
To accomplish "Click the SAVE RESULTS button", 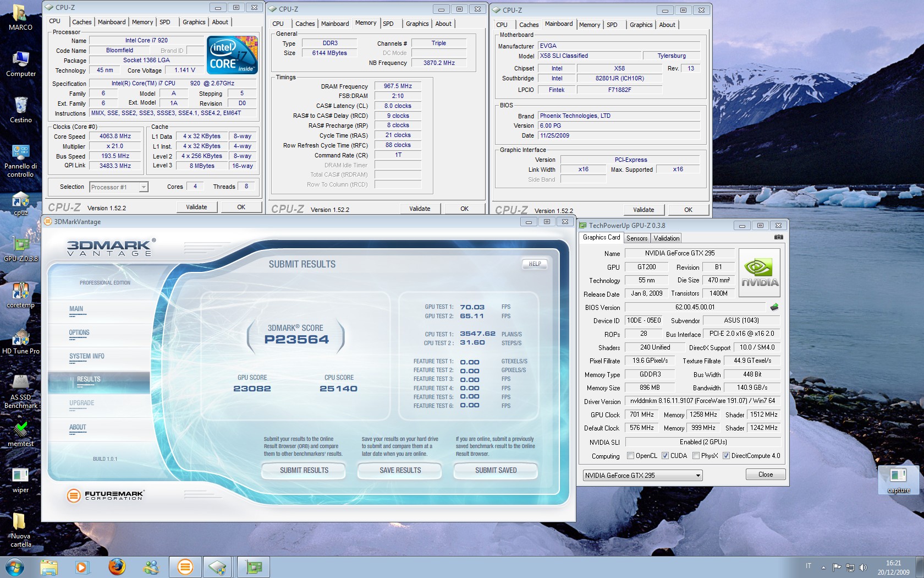I will click(400, 471).
